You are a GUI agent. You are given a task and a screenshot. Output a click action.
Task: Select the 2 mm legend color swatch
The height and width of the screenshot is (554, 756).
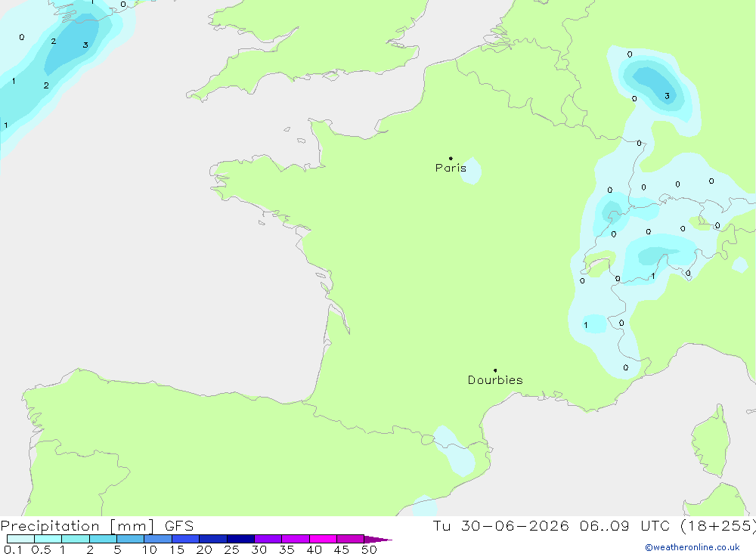coord(103,539)
